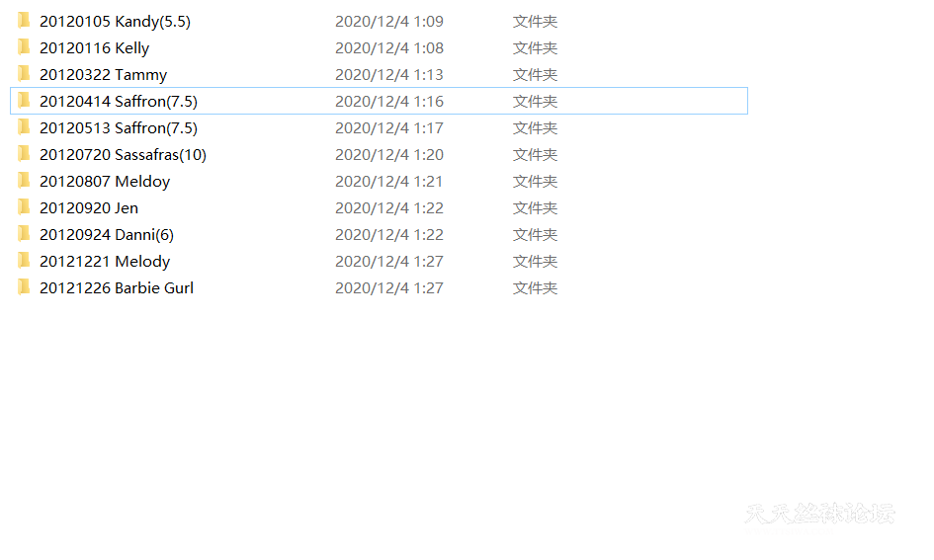Select the folder name 20120116 Kelly
Screen dimensions: 934x560
click(x=94, y=48)
